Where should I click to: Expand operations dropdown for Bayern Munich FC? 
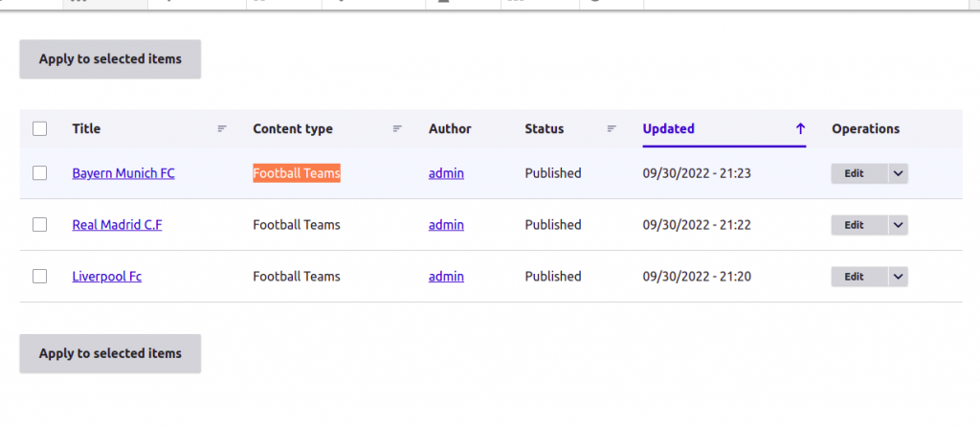coord(898,174)
